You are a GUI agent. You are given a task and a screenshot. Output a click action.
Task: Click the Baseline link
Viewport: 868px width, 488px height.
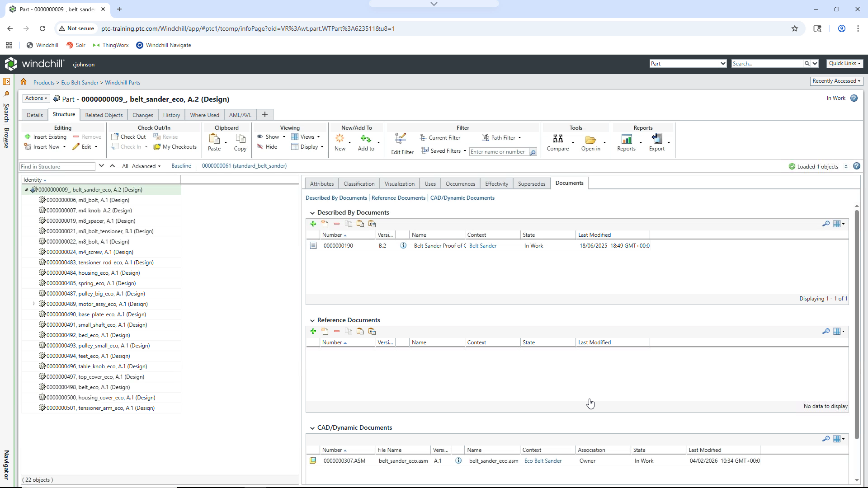(x=181, y=166)
